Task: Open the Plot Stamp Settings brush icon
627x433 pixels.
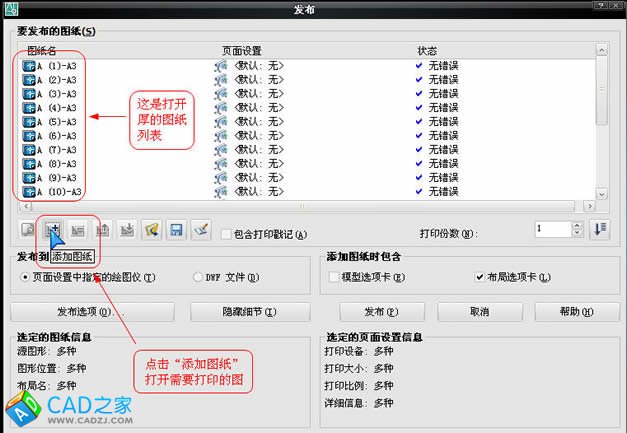Action: tap(201, 230)
